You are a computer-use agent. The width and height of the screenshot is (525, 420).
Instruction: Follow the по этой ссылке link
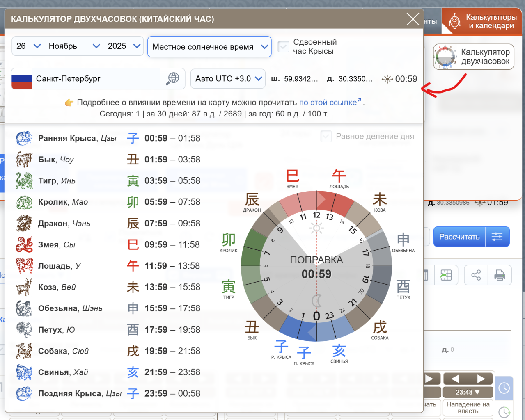tap(328, 103)
